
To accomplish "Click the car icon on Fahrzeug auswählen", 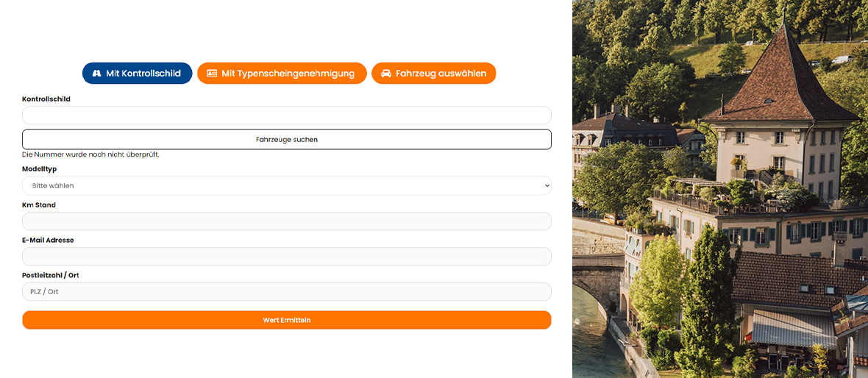I will pyautogui.click(x=386, y=74).
